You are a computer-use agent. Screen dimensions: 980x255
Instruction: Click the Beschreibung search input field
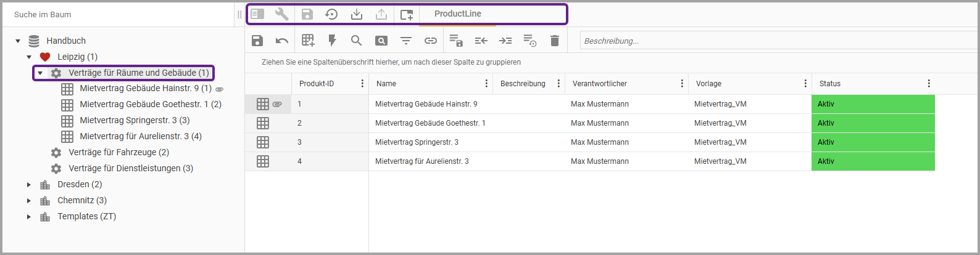click(778, 41)
